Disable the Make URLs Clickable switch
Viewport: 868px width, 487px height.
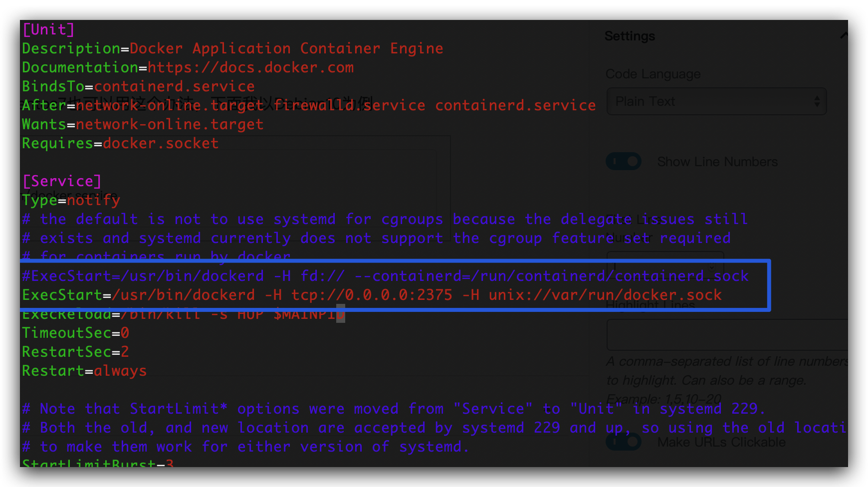click(624, 442)
